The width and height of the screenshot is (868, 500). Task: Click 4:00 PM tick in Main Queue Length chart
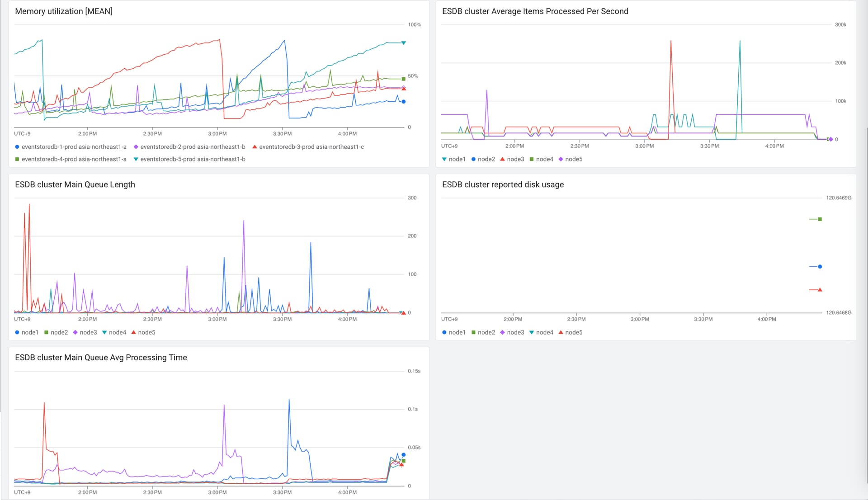pos(347,319)
